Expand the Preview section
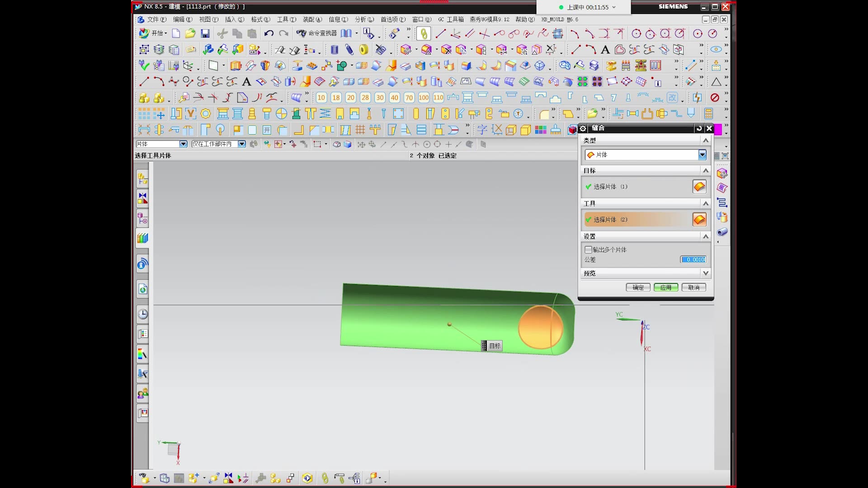 click(x=705, y=273)
